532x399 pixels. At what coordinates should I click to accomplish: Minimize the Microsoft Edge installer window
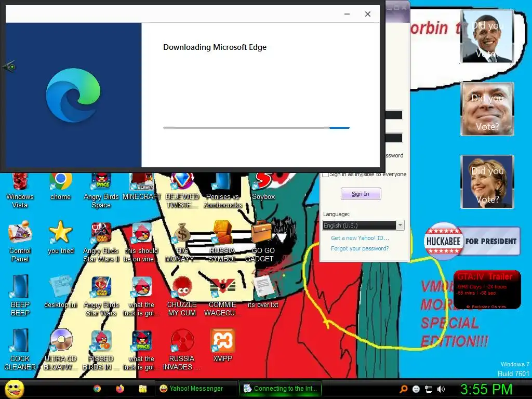[347, 14]
